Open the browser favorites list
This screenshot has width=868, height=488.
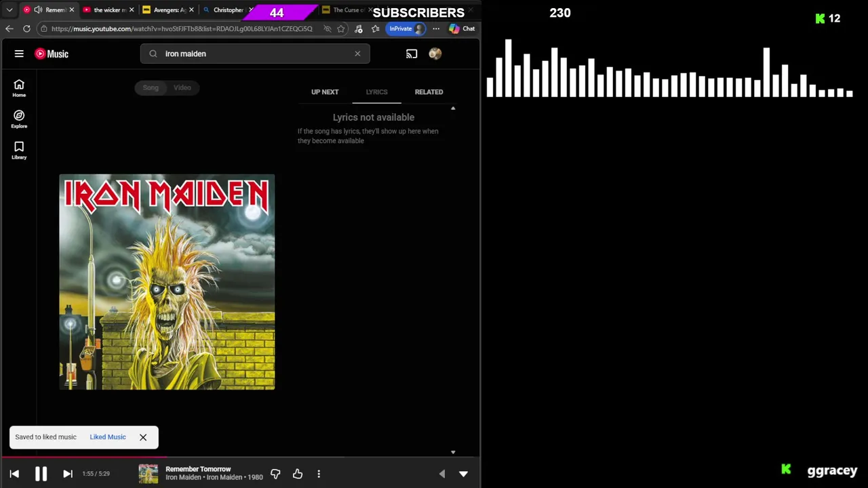(x=376, y=28)
